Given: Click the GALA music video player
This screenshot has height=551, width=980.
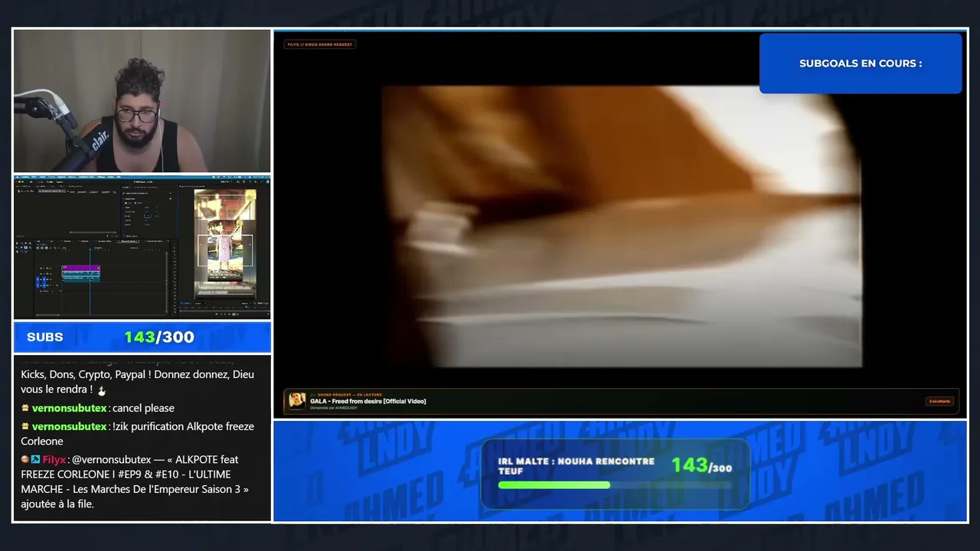Looking at the screenshot, I should pos(622,227).
